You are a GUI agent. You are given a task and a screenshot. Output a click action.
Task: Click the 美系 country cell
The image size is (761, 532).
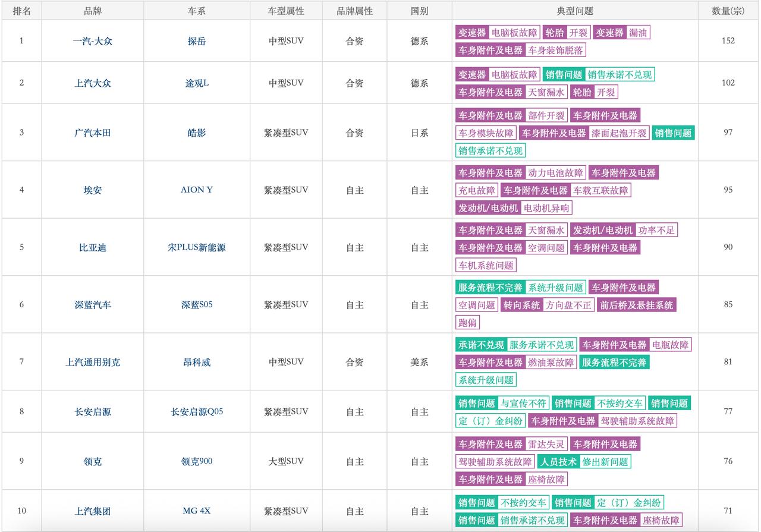coord(419,362)
